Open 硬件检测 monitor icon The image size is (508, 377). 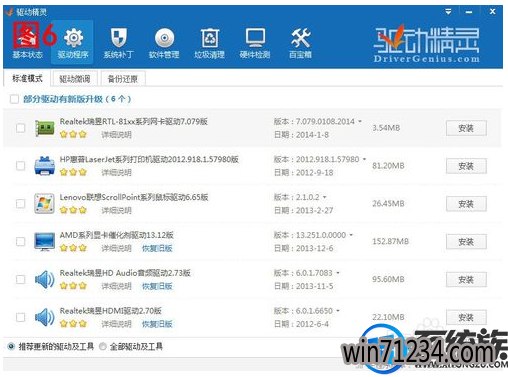255,42
